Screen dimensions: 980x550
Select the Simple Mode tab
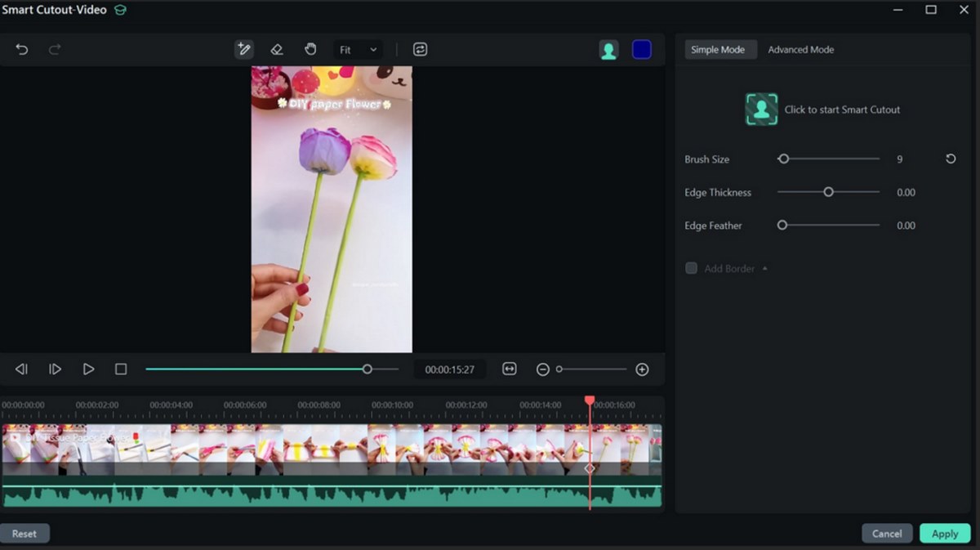(718, 50)
